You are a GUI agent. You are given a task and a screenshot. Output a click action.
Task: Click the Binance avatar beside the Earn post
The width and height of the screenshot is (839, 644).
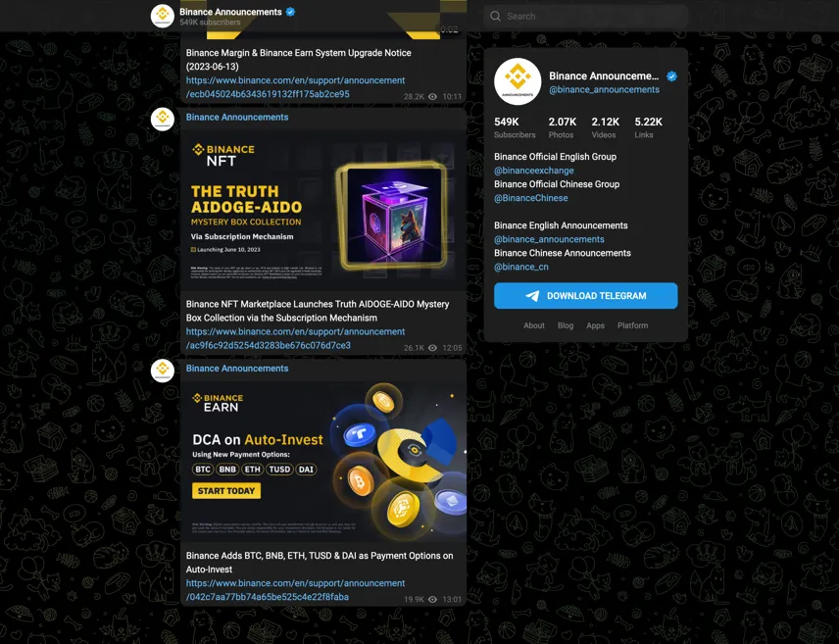(163, 370)
